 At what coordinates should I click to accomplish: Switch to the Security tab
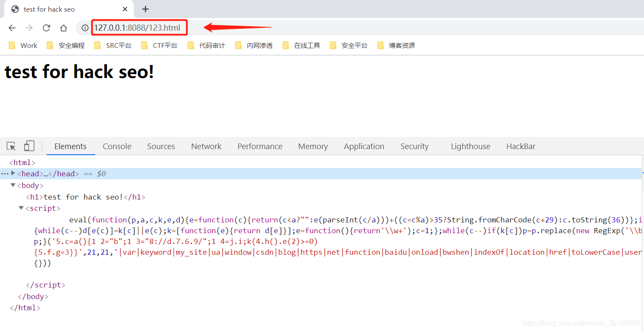tap(414, 147)
